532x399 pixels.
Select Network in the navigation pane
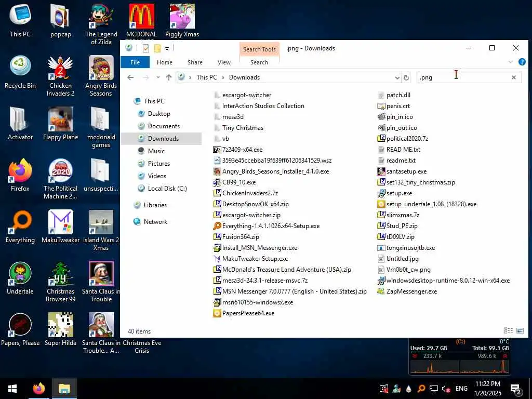click(x=155, y=221)
